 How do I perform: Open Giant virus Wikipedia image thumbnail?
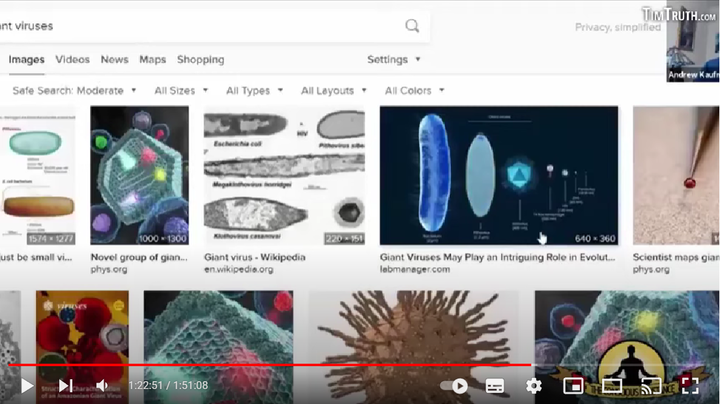(x=284, y=175)
